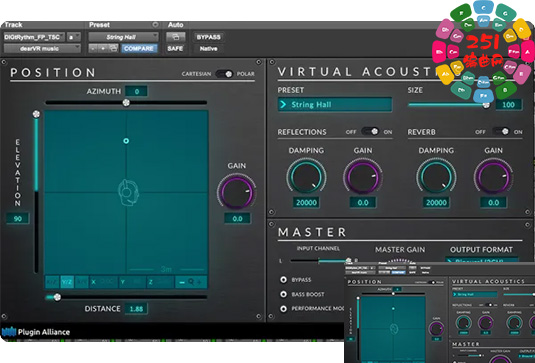Click the Position GAIN value 0.0

(x=237, y=218)
